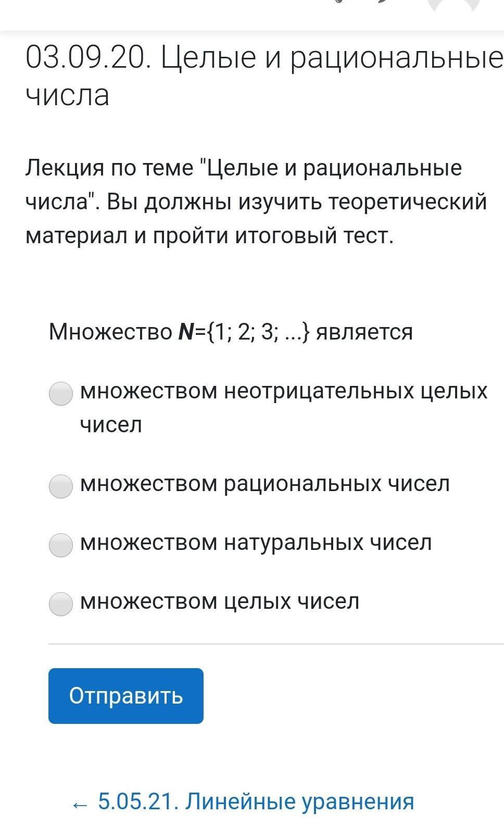
Task: Click label text множеством рациональных чисел
Action: tap(264, 484)
